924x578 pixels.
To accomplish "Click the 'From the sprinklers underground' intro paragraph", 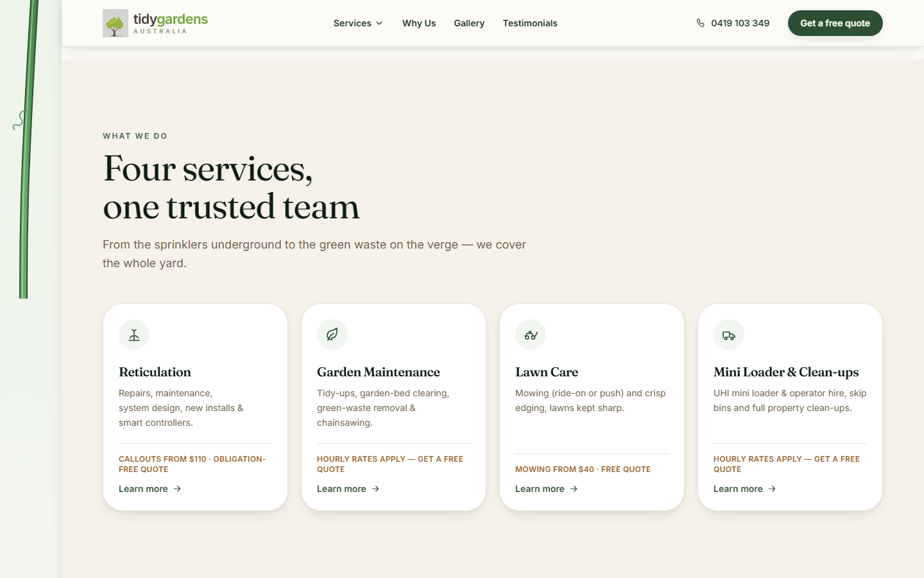I will tap(314, 254).
